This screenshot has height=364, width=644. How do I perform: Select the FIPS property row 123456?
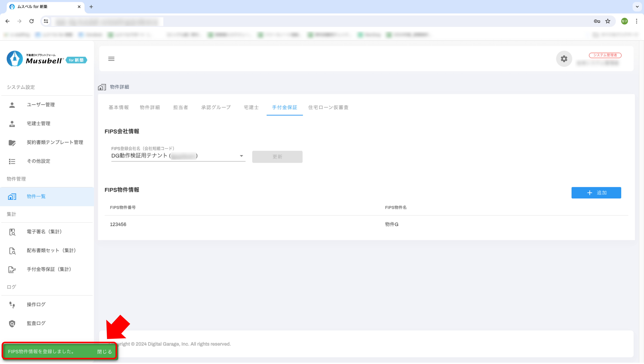click(x=118, y=224)
